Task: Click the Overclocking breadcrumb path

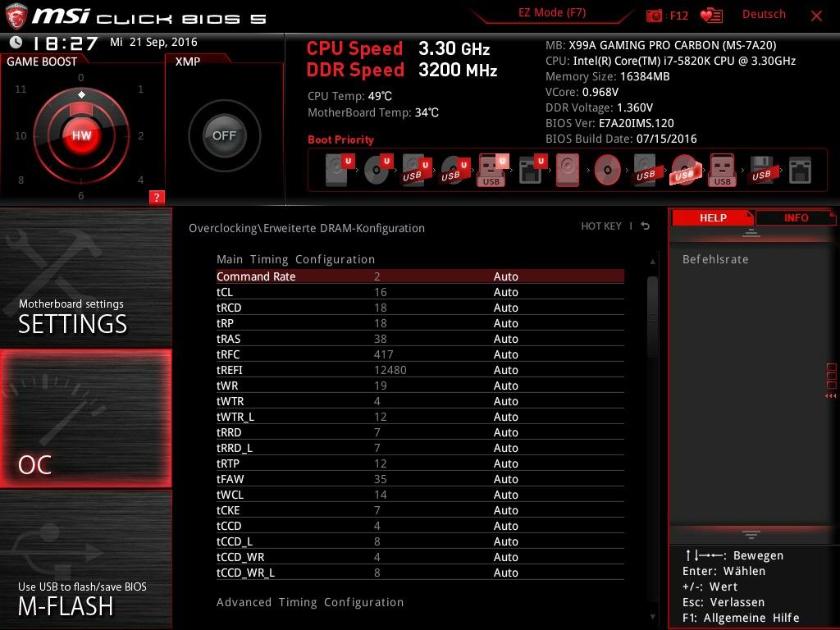Action: click(x=307, y=228)
